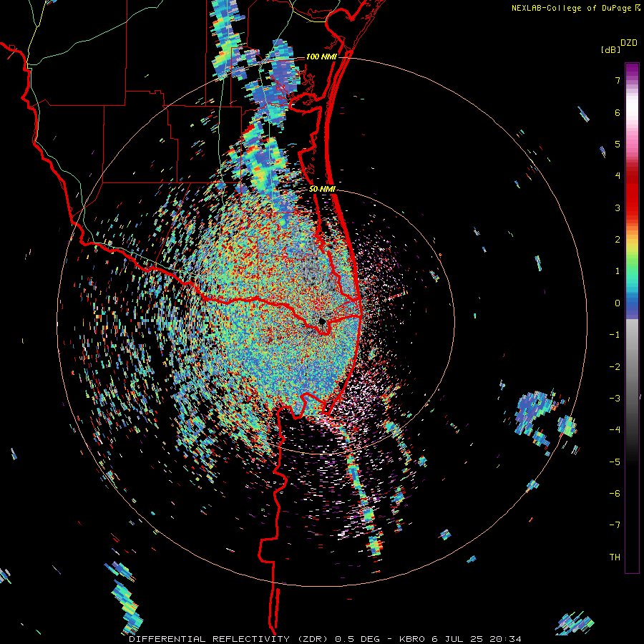Click the DIFFERENTIAL REFLECTIVITY (ZDR) caption text
The width and height of the screenshot is (644, 644).
point(228,639)
